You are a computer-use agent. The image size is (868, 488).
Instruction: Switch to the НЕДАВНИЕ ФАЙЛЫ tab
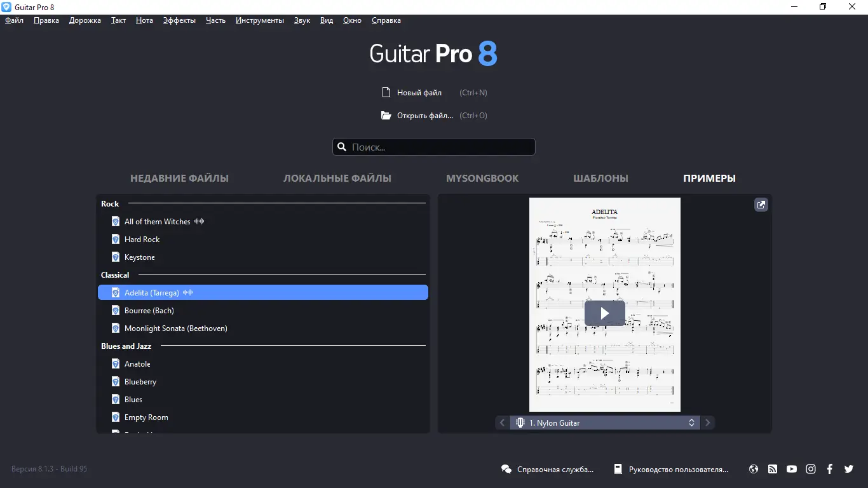point(179,179)
